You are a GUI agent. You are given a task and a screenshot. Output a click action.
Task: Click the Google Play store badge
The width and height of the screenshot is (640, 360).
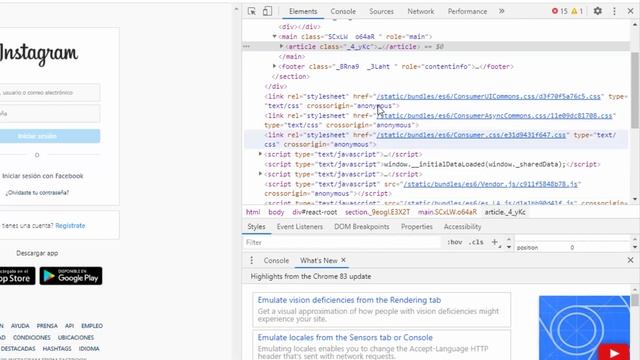tap(71, 276)
